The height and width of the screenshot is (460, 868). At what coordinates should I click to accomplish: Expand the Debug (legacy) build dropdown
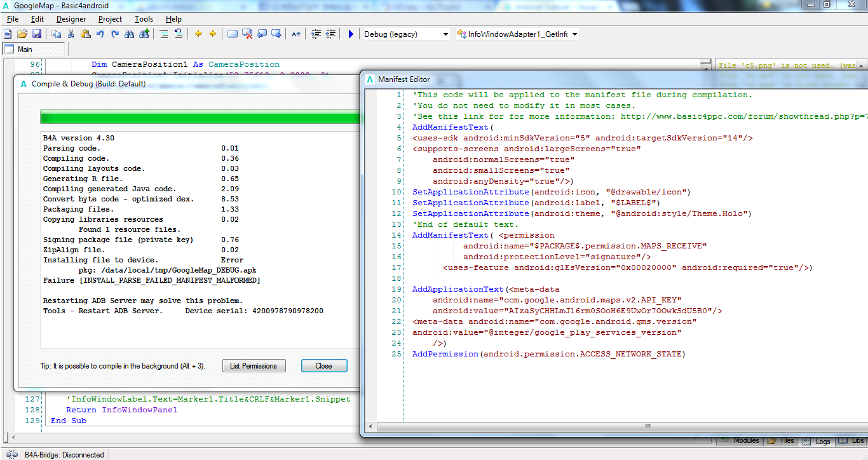pos(445,34)
